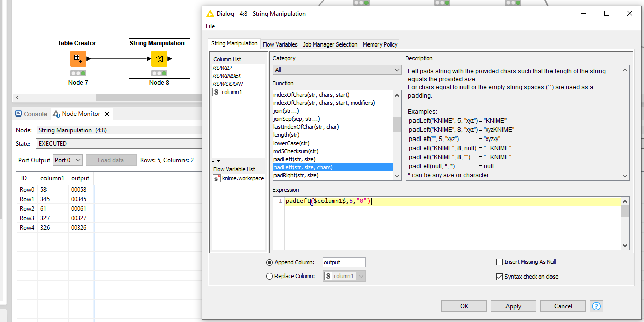Open the Category dropdown
The height and width of the screenshot is (322, 644).
[337, 70]
